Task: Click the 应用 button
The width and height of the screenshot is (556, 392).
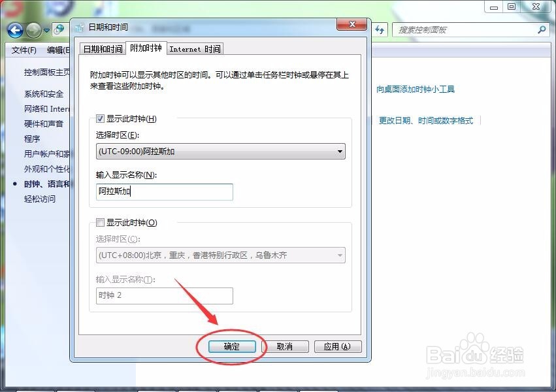Action: click(338, 346)
